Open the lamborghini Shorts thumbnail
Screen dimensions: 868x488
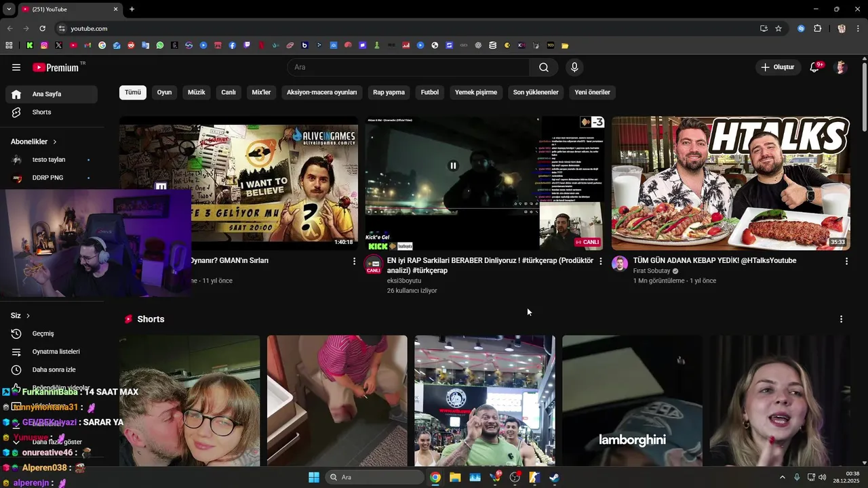[x=632, y=401]
